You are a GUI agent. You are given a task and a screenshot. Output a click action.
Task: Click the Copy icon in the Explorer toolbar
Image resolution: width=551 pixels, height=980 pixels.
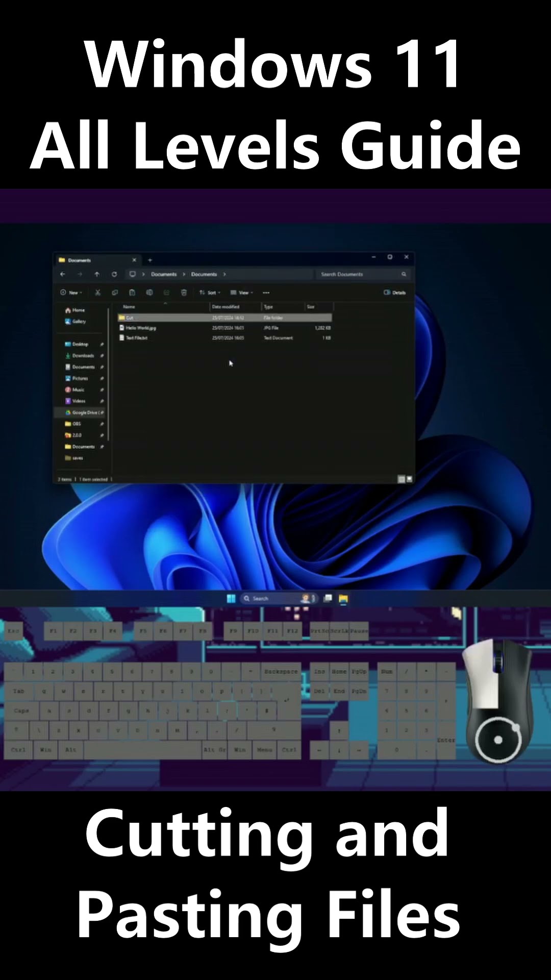[115, 292]
